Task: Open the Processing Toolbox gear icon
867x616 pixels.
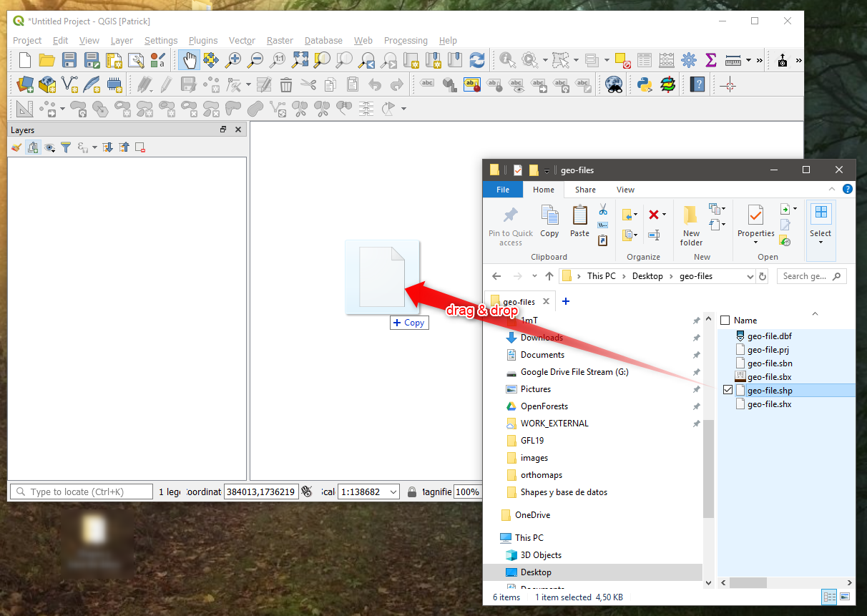Action: [x=688, y=60]
